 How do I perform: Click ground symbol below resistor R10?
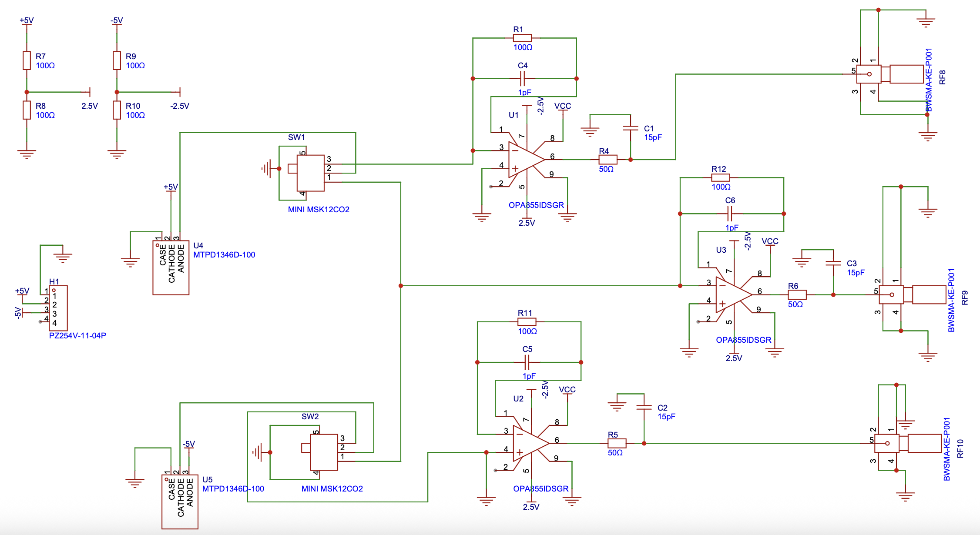(117, 154)
